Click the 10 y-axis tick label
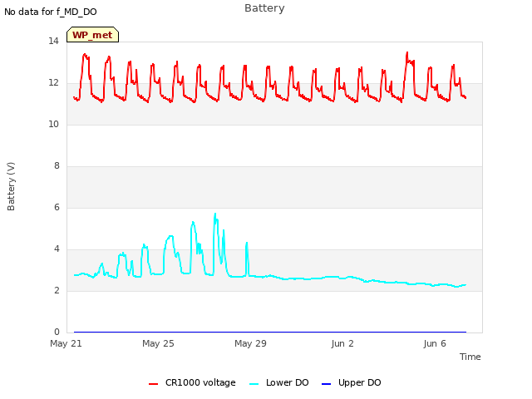Viewport: 532px width, 399px height. [53, 124]
